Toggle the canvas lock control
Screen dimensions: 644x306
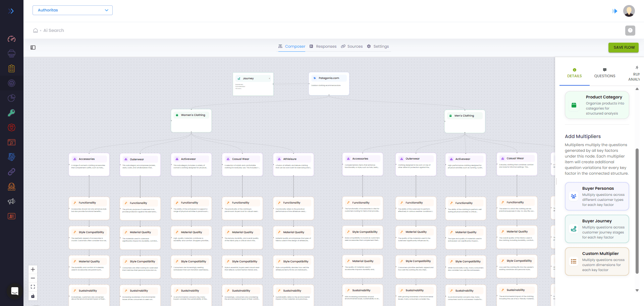tap(33, 296)
